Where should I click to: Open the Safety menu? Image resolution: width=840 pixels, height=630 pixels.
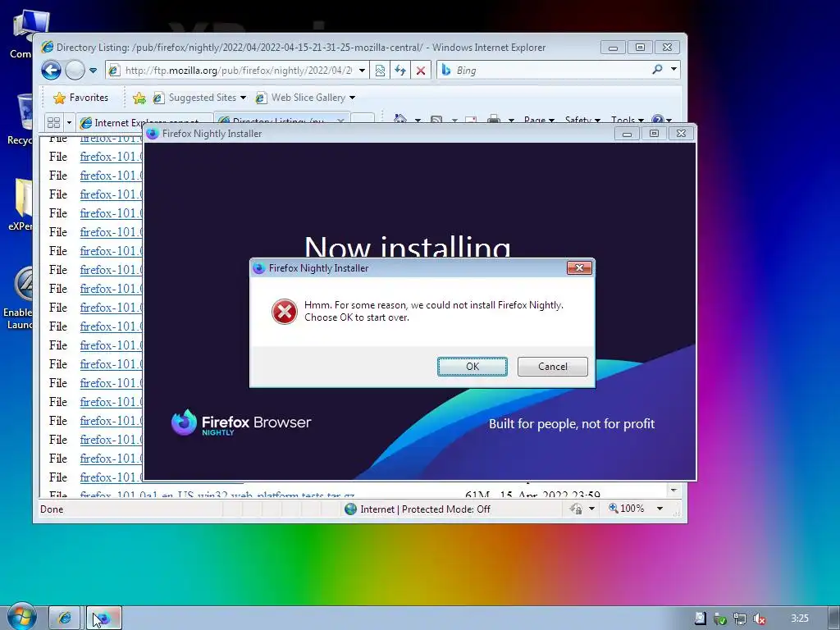pos(582,120)
